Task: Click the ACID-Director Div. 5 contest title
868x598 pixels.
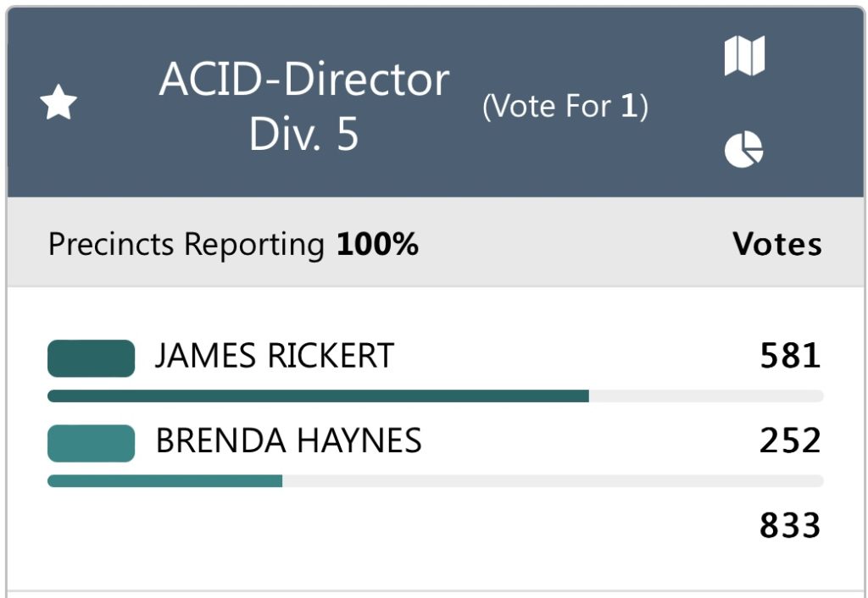Action: [303, 107]
